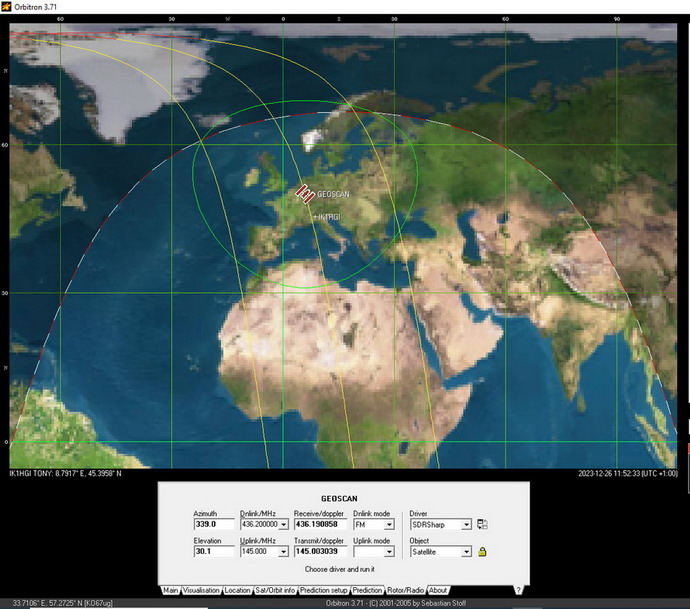Switch to the Main tab
Image resolution: width=690 pixels, height=609 pixels.
tap(170, 591)
